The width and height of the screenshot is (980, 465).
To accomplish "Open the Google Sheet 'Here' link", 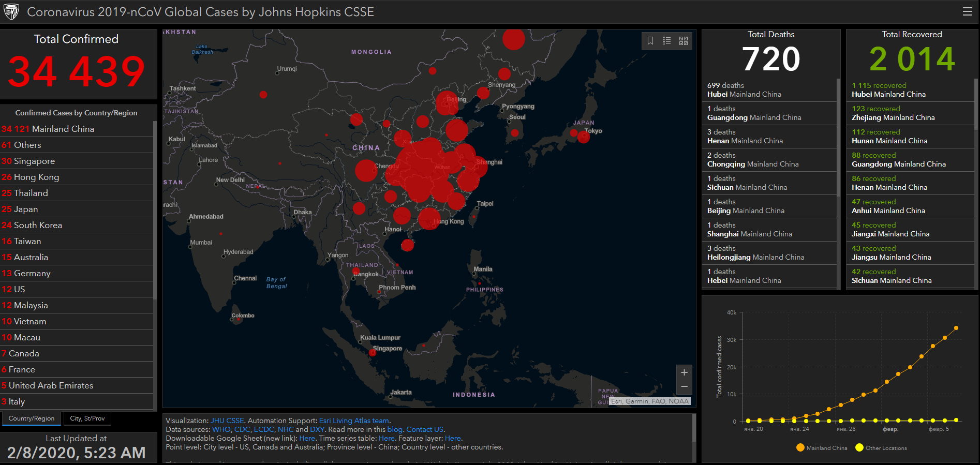I will point(307,438).
